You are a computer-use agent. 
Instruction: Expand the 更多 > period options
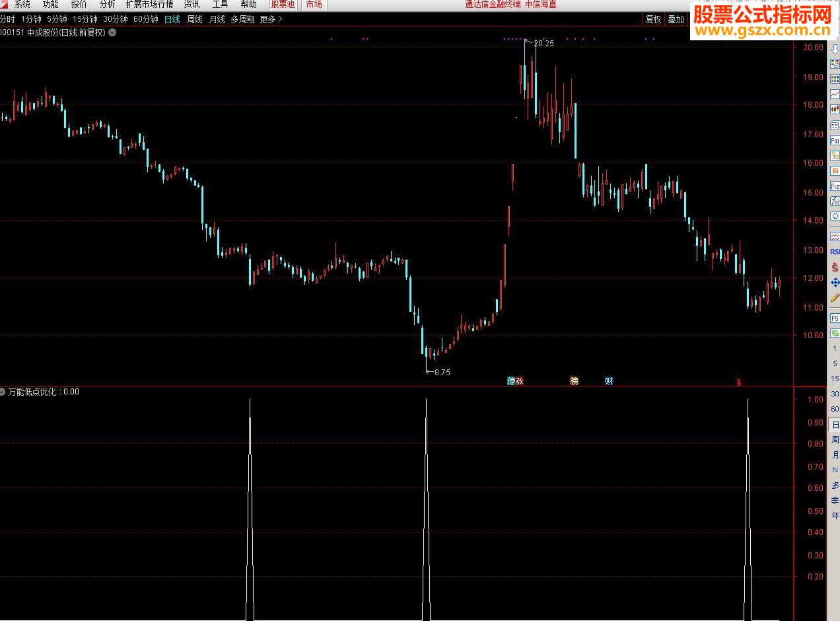pyautogui.click(x=271, y=19)
